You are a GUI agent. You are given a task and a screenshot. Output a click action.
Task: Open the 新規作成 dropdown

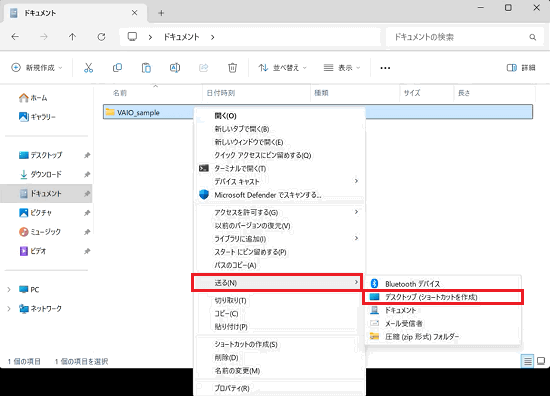click(x=37, y=68)
